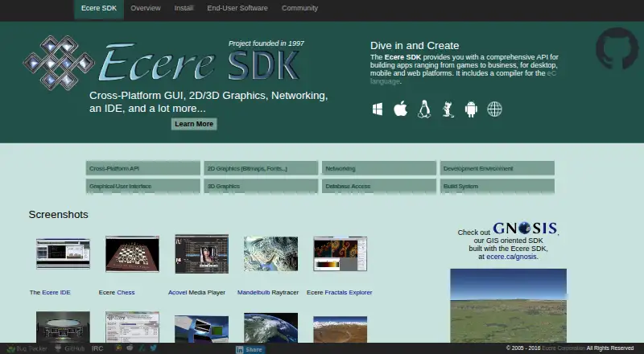Expand the Networking section
The width and height of the screenshot is (644, 354).
click(x=379, y=168)
